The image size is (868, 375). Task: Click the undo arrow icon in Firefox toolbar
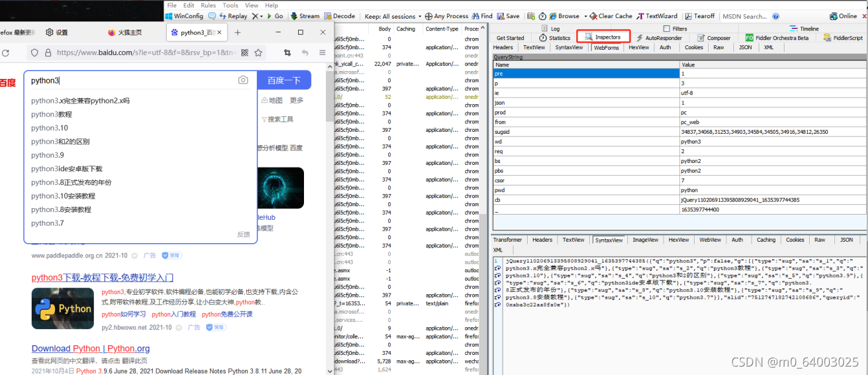[305, 53]
